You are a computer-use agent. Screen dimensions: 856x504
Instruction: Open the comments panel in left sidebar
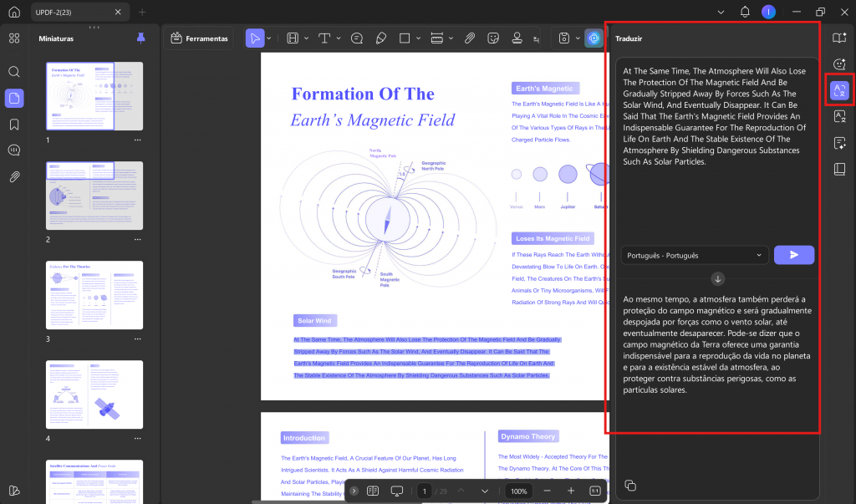(x=14, y=150)
